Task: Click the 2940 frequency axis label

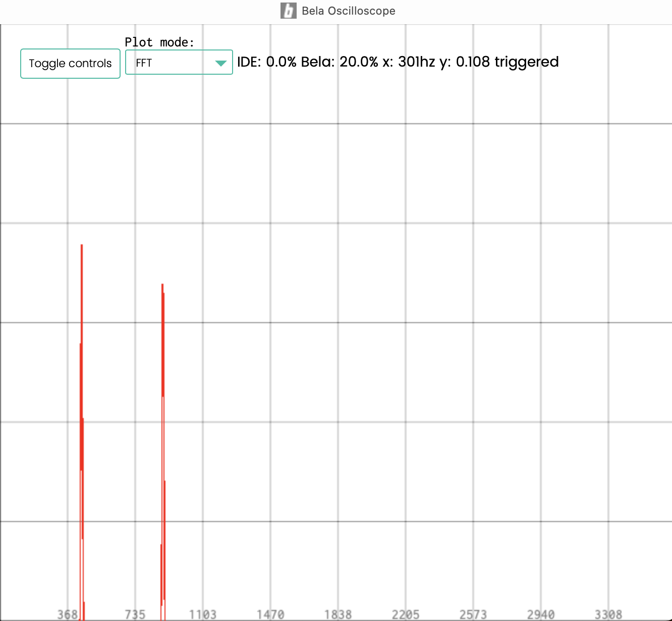Action: coord(541,614)
